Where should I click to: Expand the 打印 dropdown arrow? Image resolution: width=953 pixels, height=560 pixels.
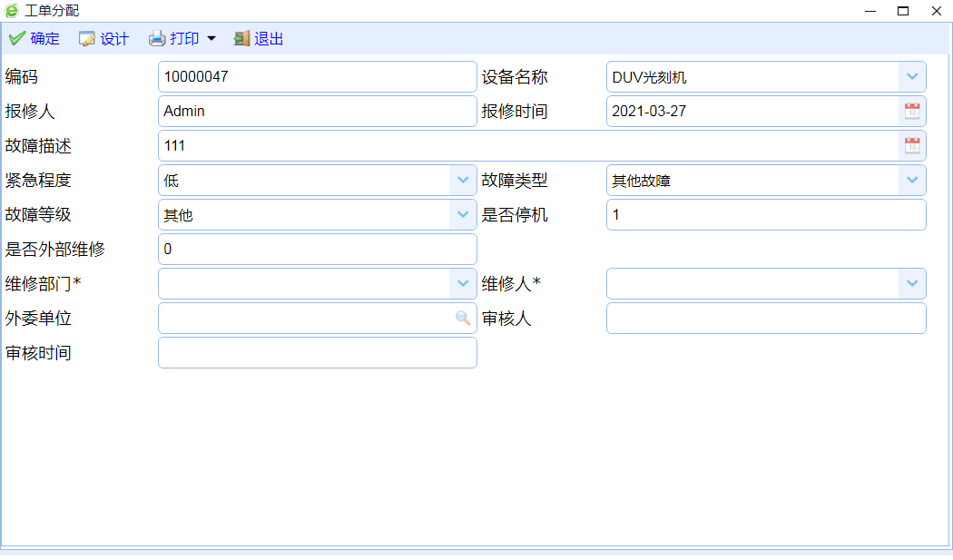(211, 39)
